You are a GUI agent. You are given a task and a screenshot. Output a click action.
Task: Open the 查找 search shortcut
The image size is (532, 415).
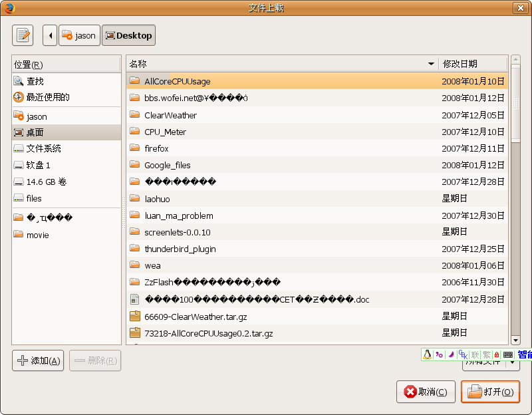coord(66,81)
